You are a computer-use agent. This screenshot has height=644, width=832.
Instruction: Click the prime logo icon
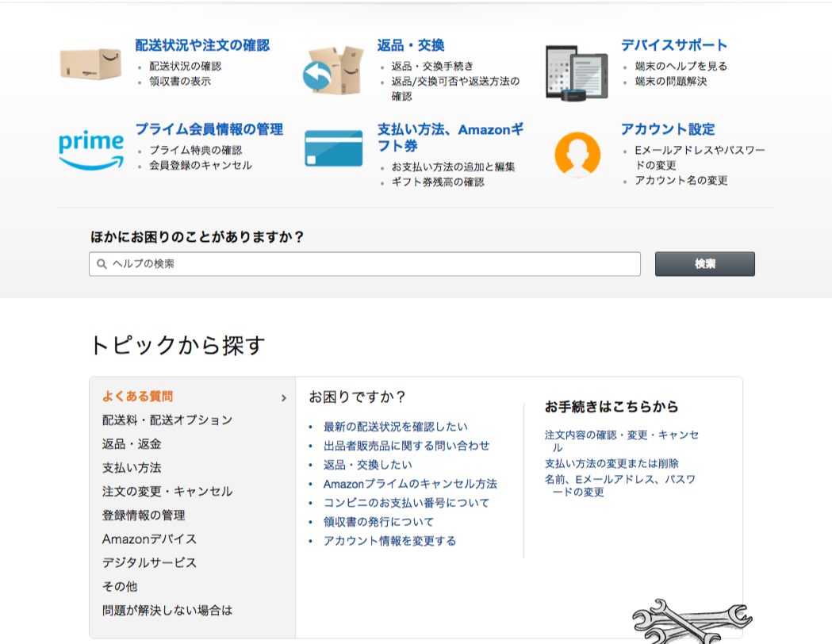click(x=91, y=150)
